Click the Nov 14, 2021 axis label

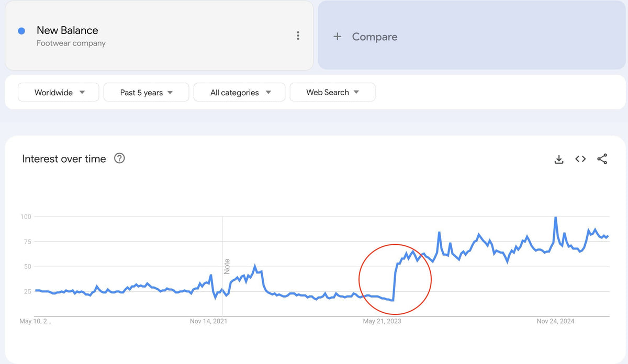pyautogui.click(x=209, y=321)
